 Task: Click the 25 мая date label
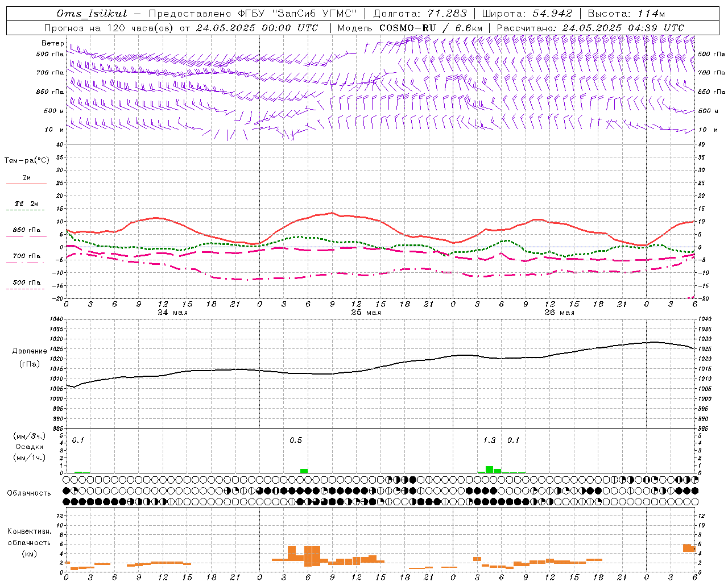click(366, 313)
